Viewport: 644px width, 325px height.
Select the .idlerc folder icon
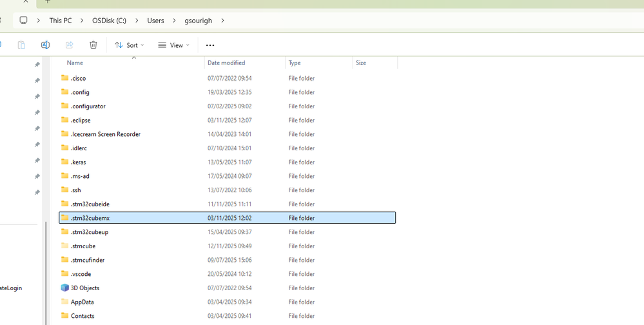(x=64, y=148)
